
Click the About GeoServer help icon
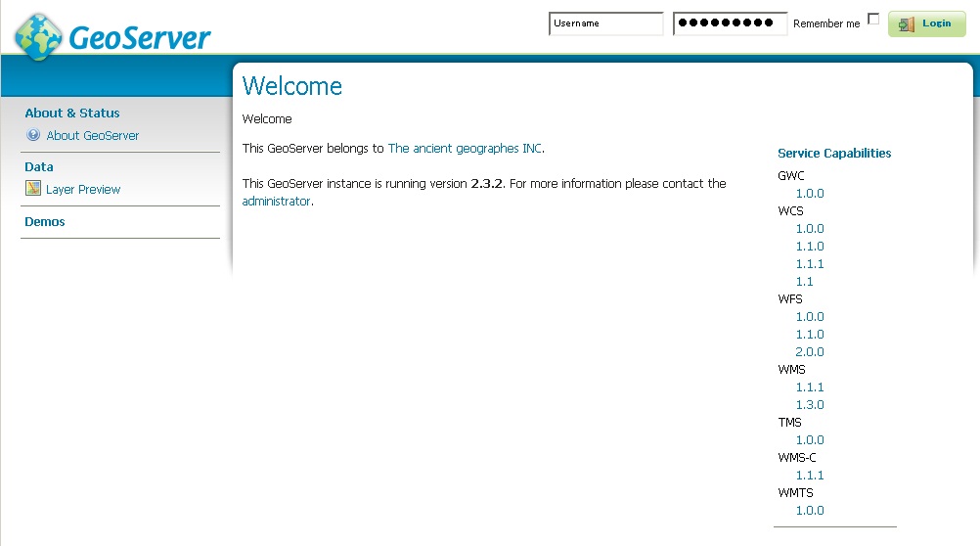[x=33, y=136]
